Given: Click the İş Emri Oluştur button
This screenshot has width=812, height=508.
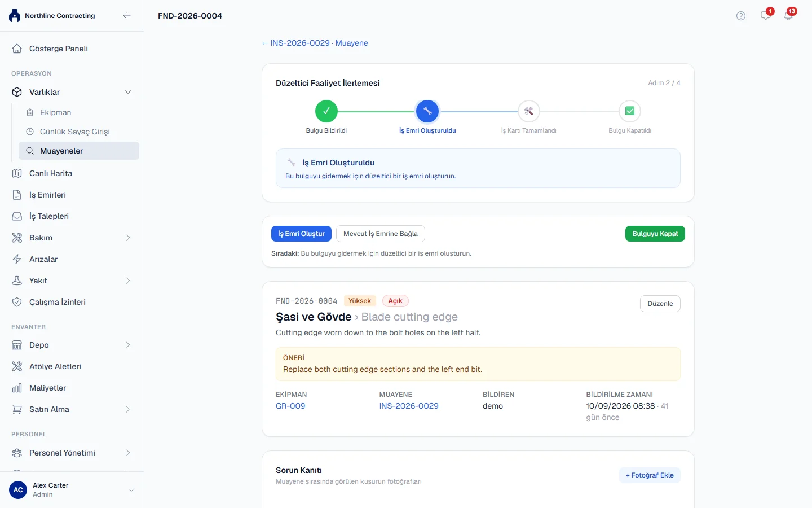Looking at the screenshot, I should point(301,234).
